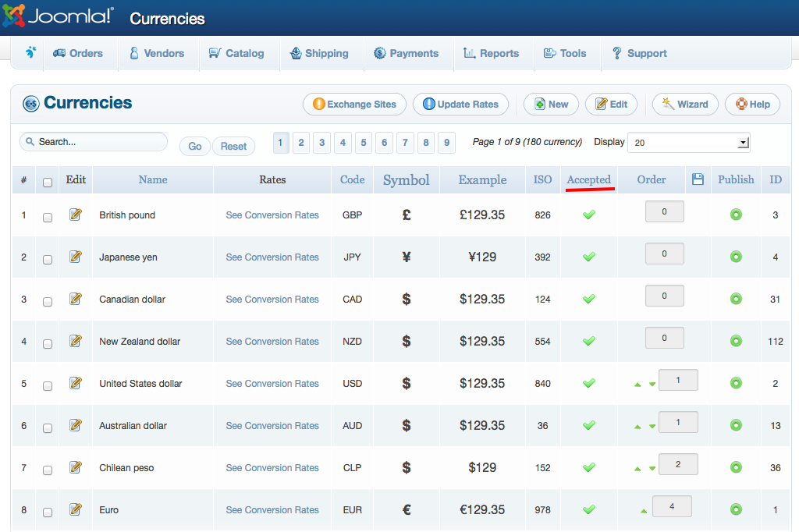The image size is (799, 532).
Task: Click the save order disk icon
Action: tap(698, 179)
